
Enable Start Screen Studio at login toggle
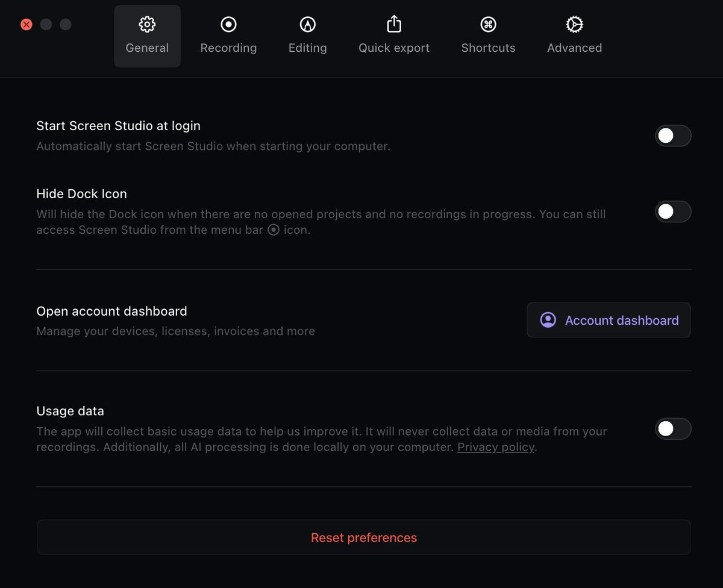pos(673,136)
